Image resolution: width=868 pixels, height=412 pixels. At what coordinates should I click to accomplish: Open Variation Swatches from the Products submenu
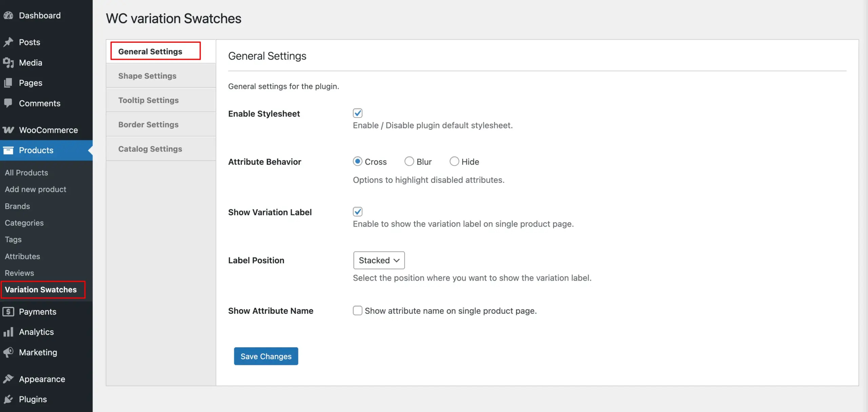[41, 289]
